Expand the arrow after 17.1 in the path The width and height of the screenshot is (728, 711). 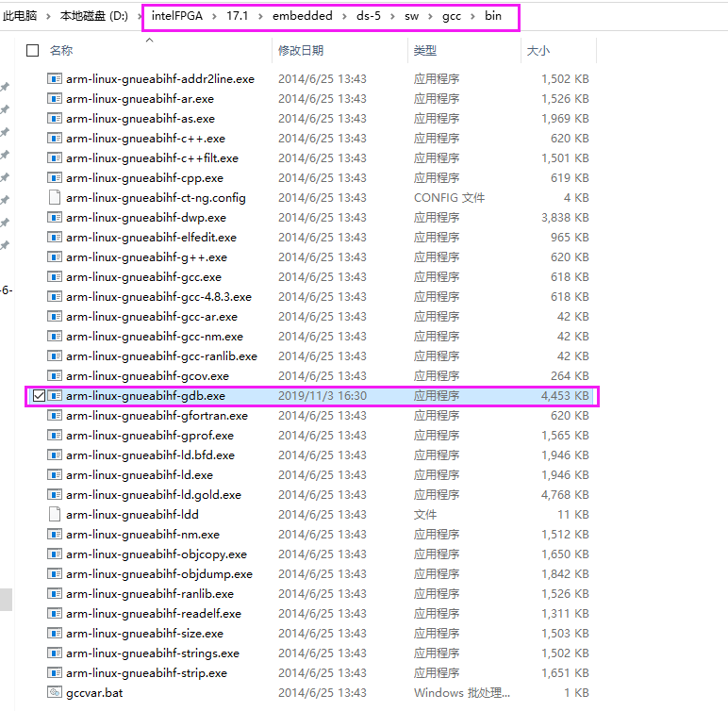[x=260, y=17]
